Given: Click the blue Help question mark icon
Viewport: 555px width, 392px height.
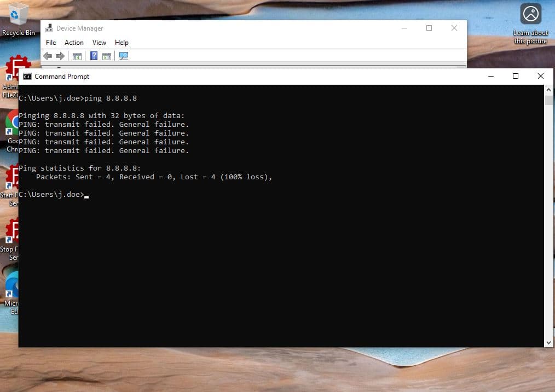Looking at the screenshot, I should coord(94,56).
